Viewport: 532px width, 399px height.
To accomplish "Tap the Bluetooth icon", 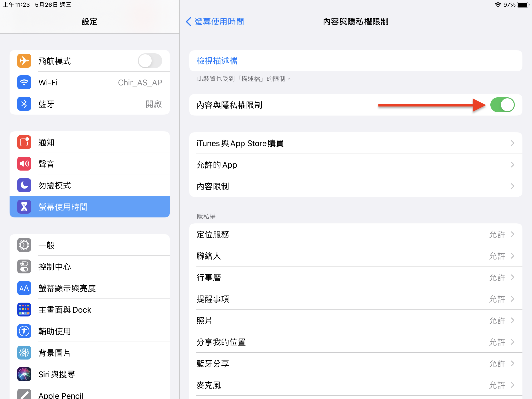I will (x=24, y=104).
